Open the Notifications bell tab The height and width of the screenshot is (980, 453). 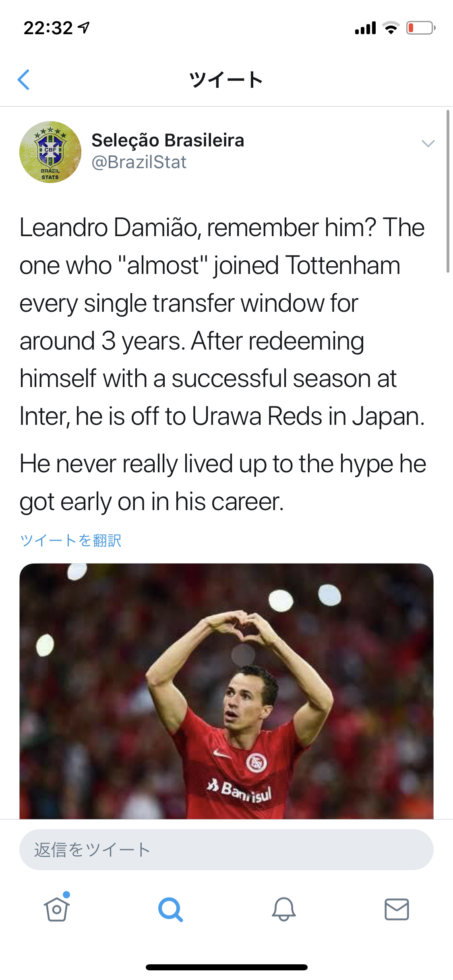pos(284,909)
